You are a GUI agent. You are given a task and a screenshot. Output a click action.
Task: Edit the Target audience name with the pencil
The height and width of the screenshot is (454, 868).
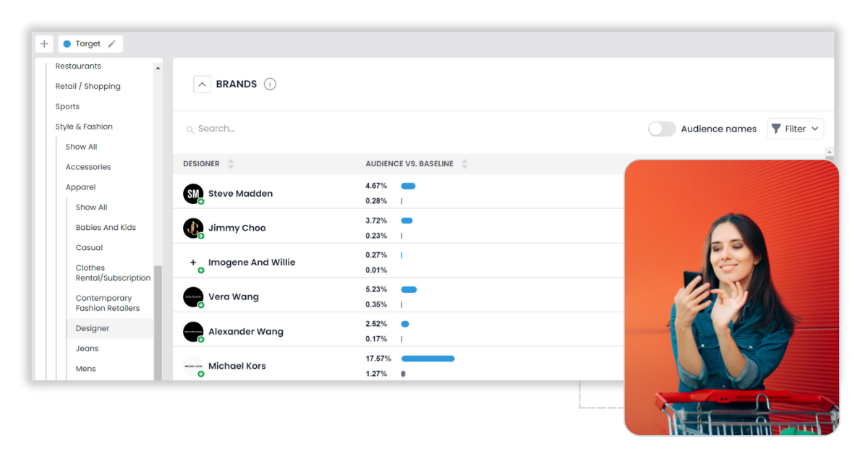pyautogui.click(x=111, y=44)
